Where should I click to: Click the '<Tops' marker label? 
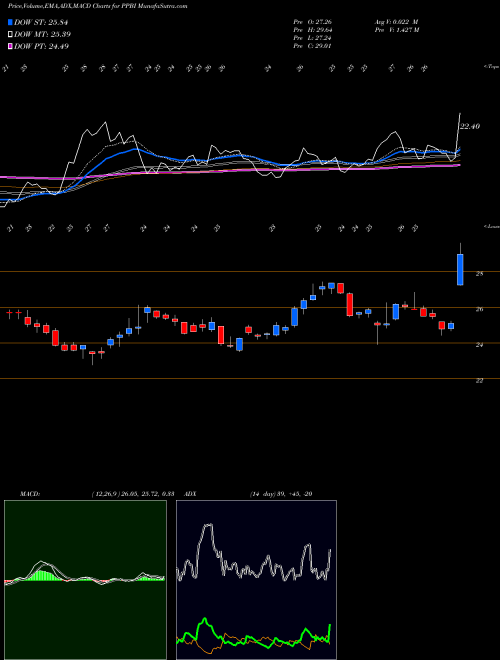[x=492, y=67]
